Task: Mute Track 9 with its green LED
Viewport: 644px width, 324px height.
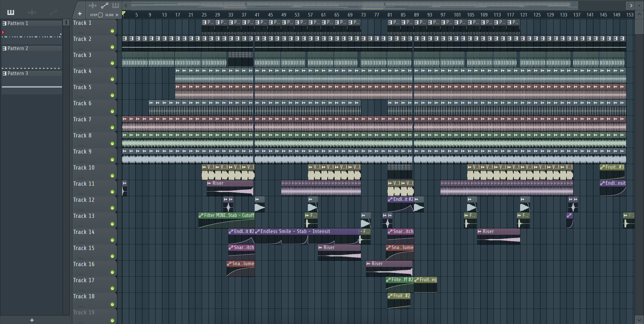Action: click(112, 160)
